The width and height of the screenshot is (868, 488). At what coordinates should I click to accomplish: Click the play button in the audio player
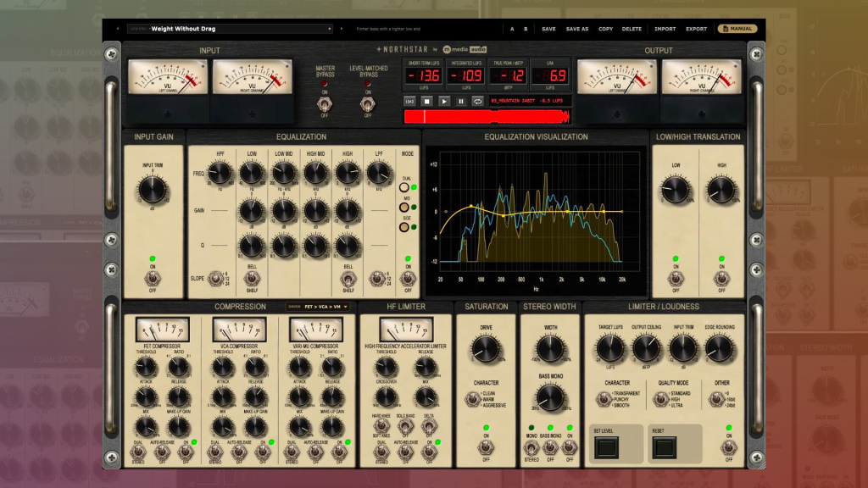(x=444, y=102)
